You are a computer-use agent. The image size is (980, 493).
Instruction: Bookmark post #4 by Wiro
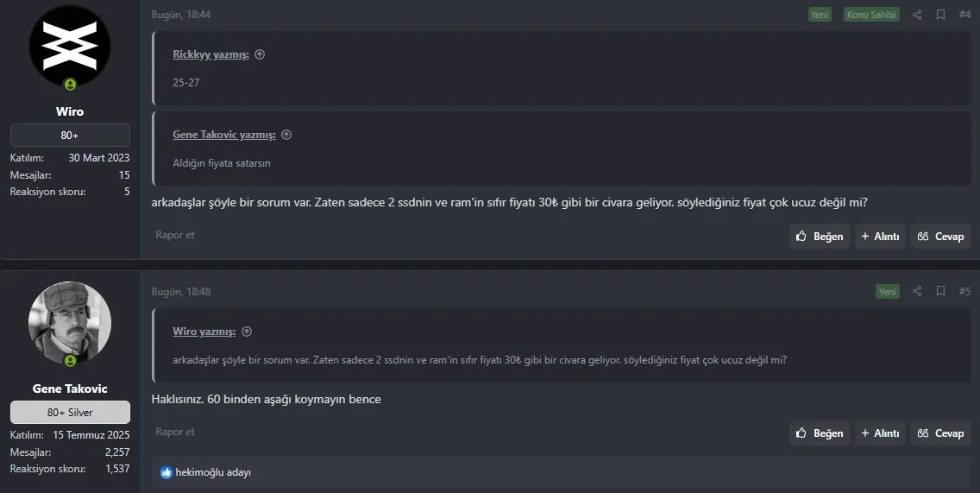click(x=940, y=15)
